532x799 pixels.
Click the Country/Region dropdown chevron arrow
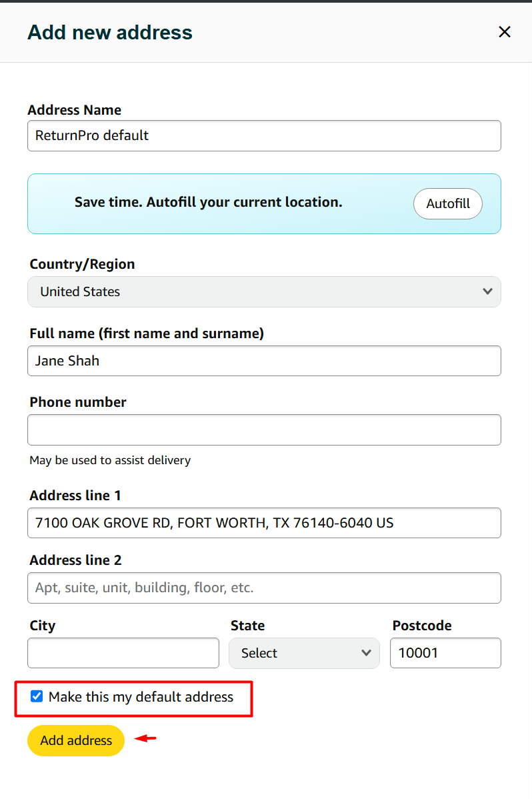[x=487, y=291]
